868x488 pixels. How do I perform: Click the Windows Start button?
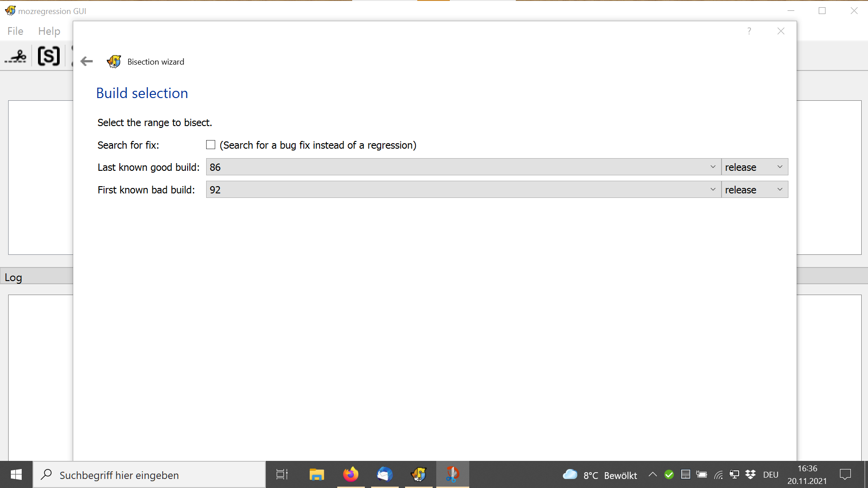(x=16, y=474)
